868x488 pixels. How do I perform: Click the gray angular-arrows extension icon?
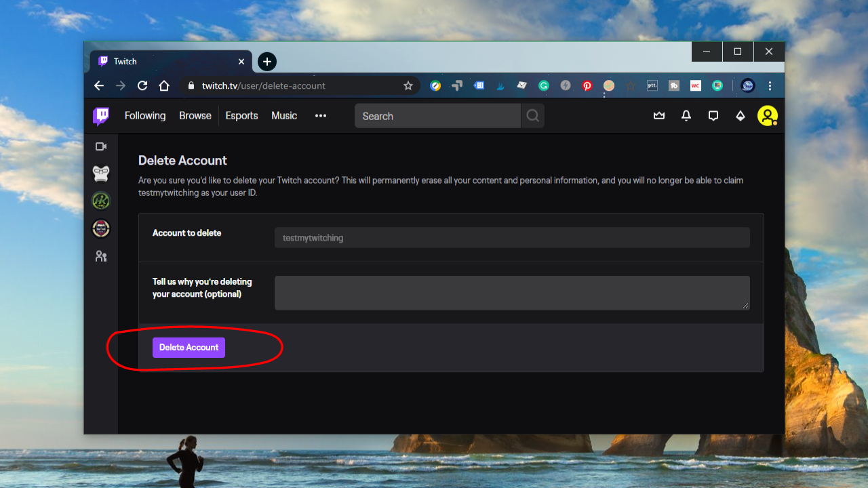[457, 86]
